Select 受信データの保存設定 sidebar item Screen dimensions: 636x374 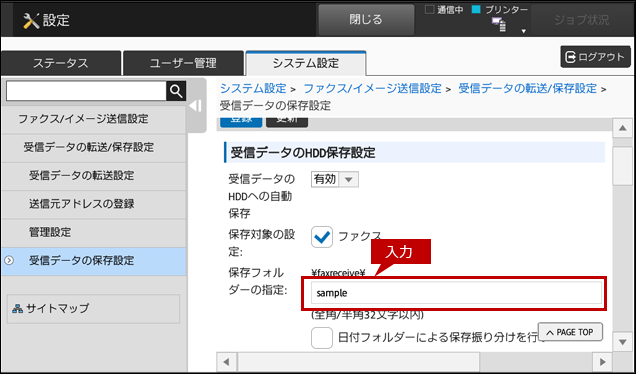tap(94, 261)
